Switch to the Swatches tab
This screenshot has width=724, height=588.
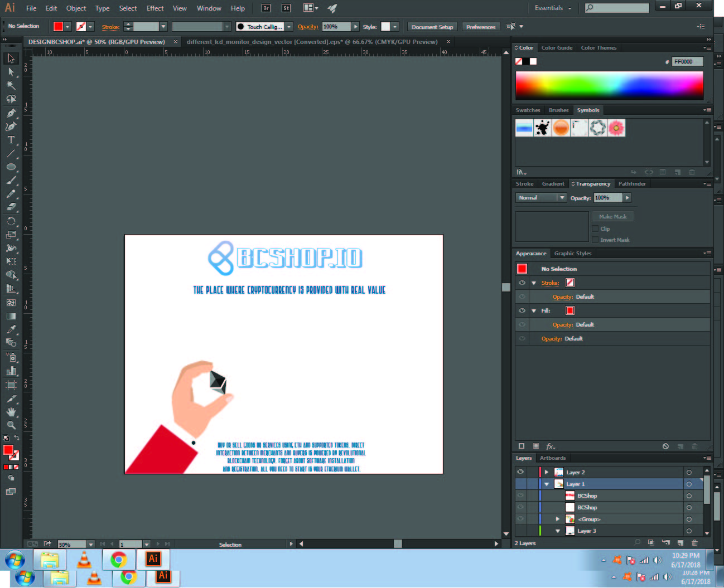(x=528, y=110)
